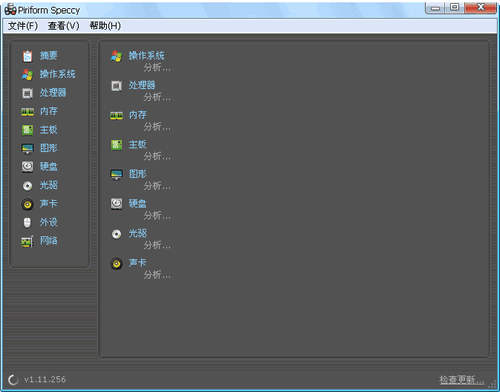Click the 硬盘 drive icon in summary panel

click(116, 204)
